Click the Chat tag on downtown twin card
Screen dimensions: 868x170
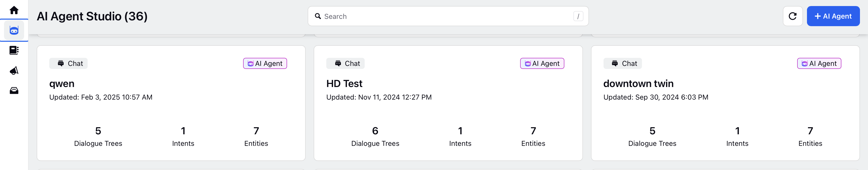click(622, 63)
